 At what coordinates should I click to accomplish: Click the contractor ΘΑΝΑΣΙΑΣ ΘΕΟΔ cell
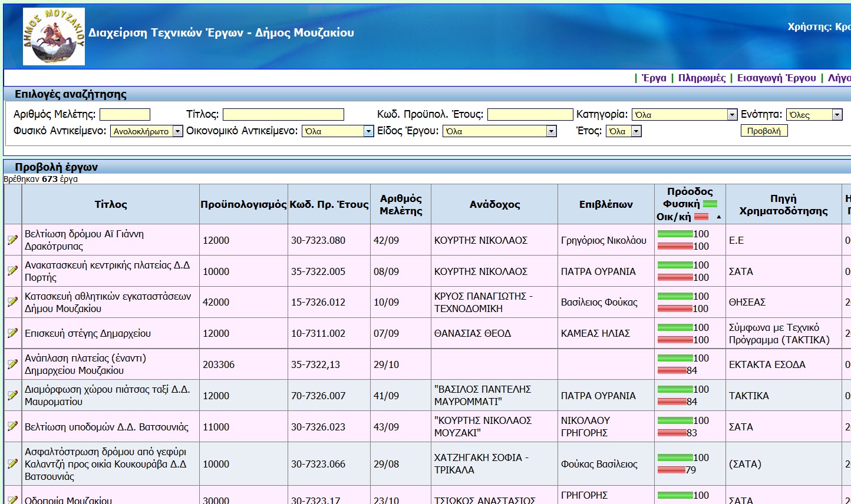(494, 333)
